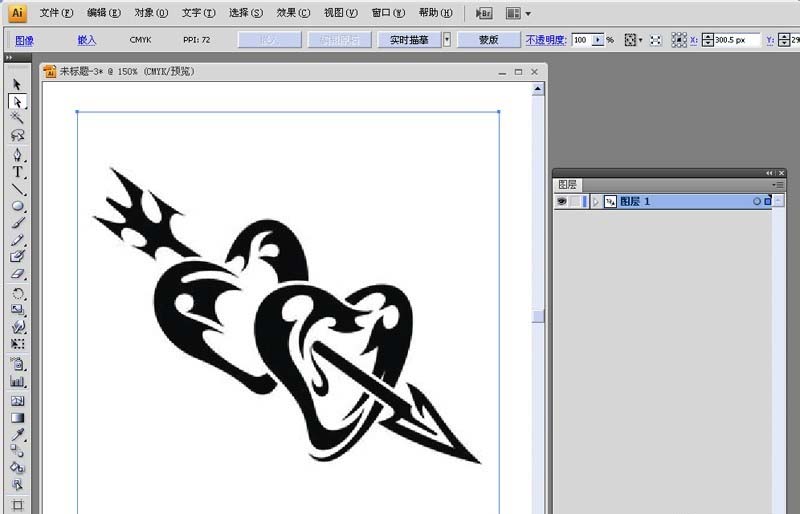
Task: Open the 效果(C) menu
Action: (293, 13)
